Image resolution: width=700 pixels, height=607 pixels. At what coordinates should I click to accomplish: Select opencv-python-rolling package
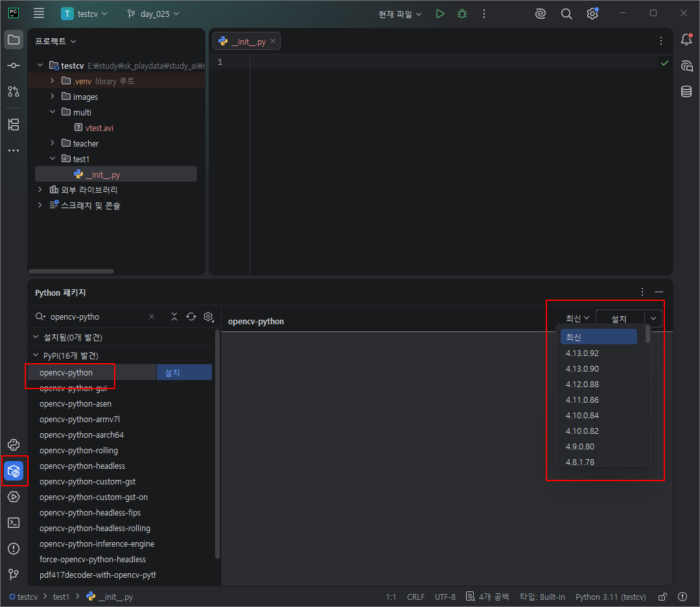(78, 450)
